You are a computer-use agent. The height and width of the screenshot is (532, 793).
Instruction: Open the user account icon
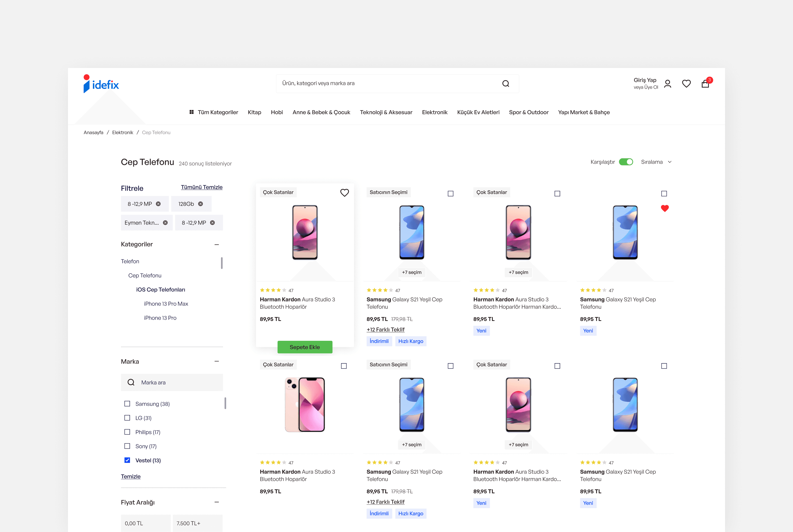[667, 84]
